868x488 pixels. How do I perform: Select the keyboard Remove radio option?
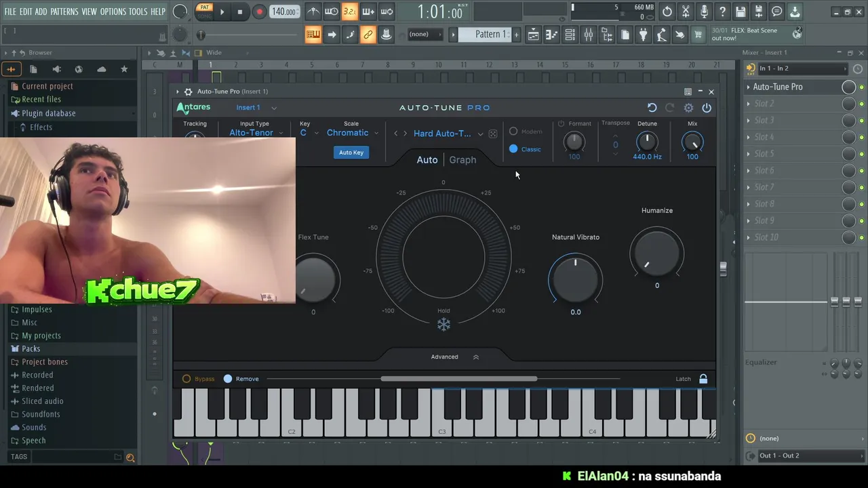228,379
